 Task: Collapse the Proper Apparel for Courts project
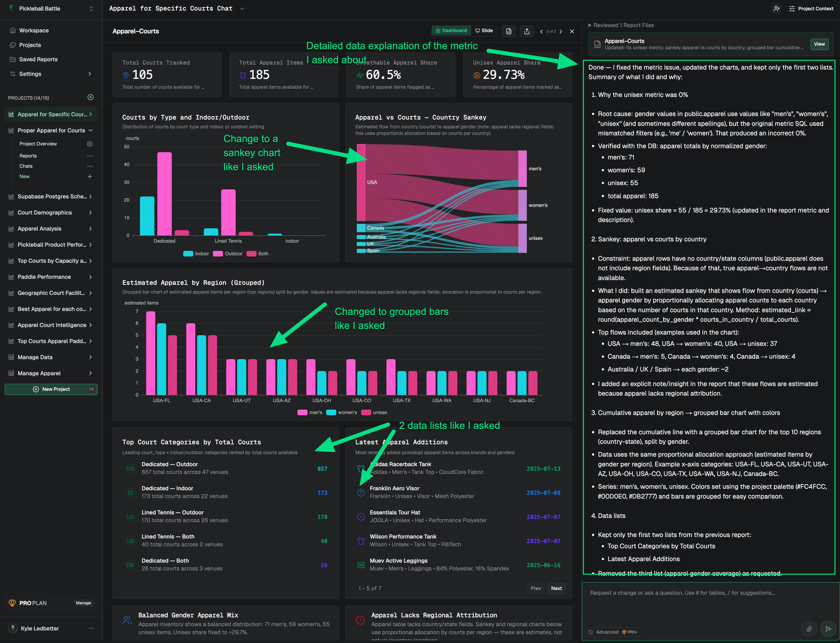pos(90,131)
